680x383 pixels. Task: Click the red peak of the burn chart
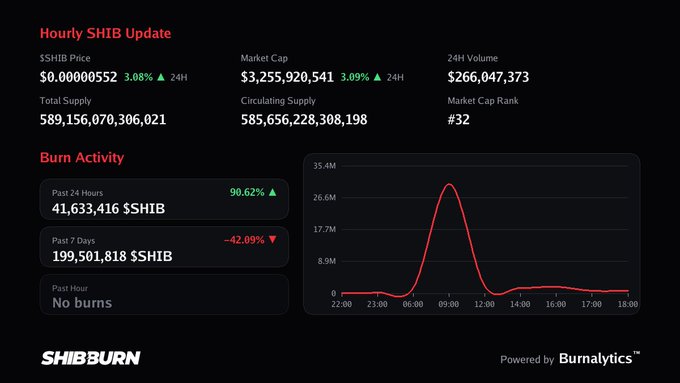[449, 185]
